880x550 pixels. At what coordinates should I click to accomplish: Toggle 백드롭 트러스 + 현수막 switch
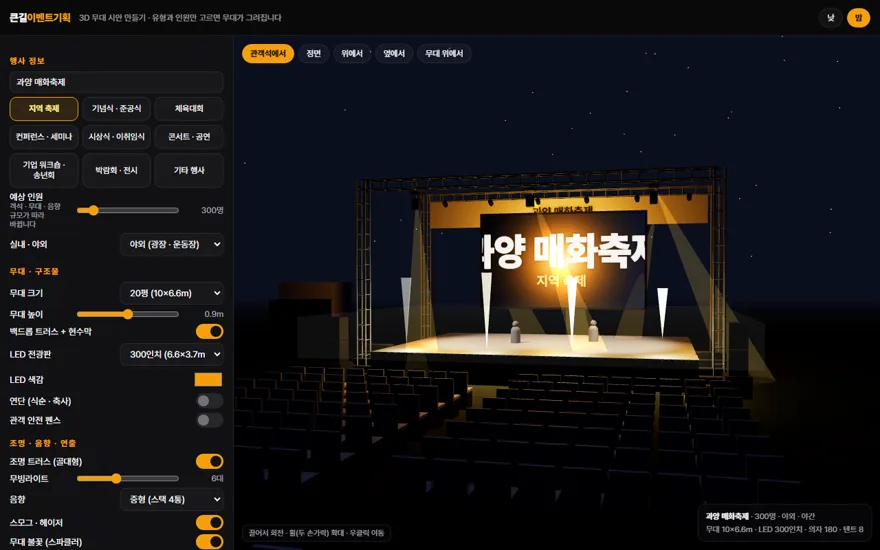coord(209,331)
